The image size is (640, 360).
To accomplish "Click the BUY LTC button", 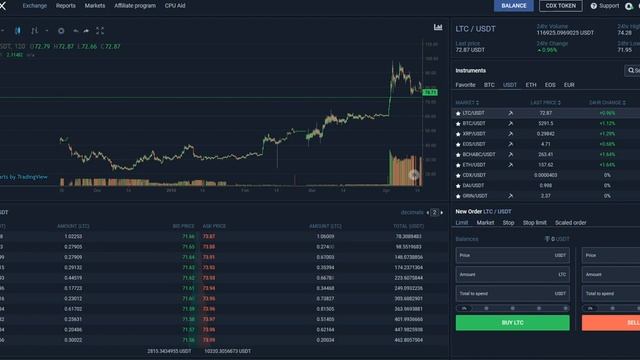I will (x=513, y=322).
